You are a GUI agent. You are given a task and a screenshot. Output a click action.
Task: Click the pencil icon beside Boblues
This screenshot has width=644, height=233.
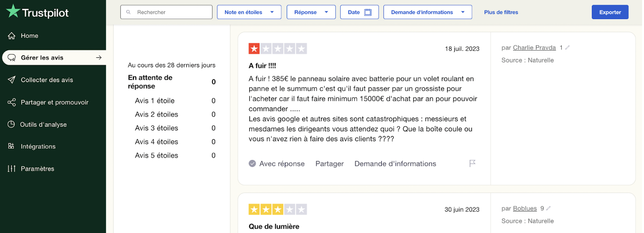548,209
